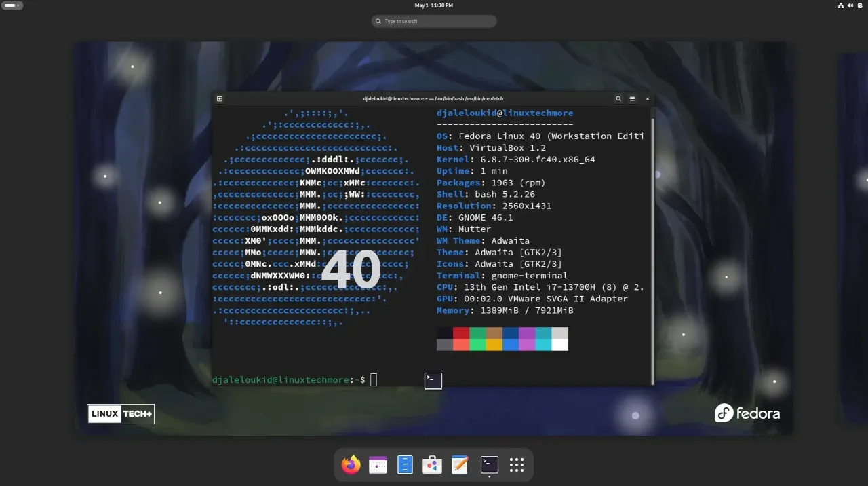Open the Files manager dock icon

click(x=405, y=465)
